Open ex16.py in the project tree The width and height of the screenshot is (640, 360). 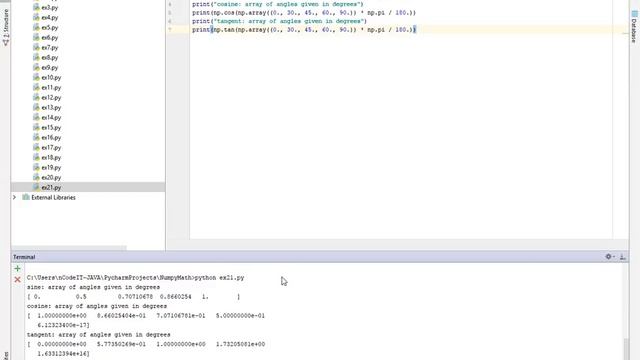click(51, 138)
